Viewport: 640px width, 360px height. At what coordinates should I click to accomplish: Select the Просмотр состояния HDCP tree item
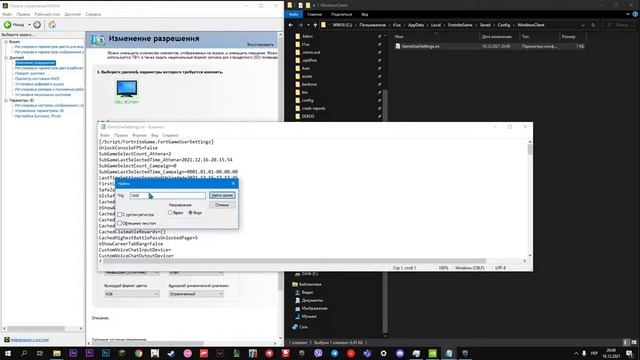37,79
